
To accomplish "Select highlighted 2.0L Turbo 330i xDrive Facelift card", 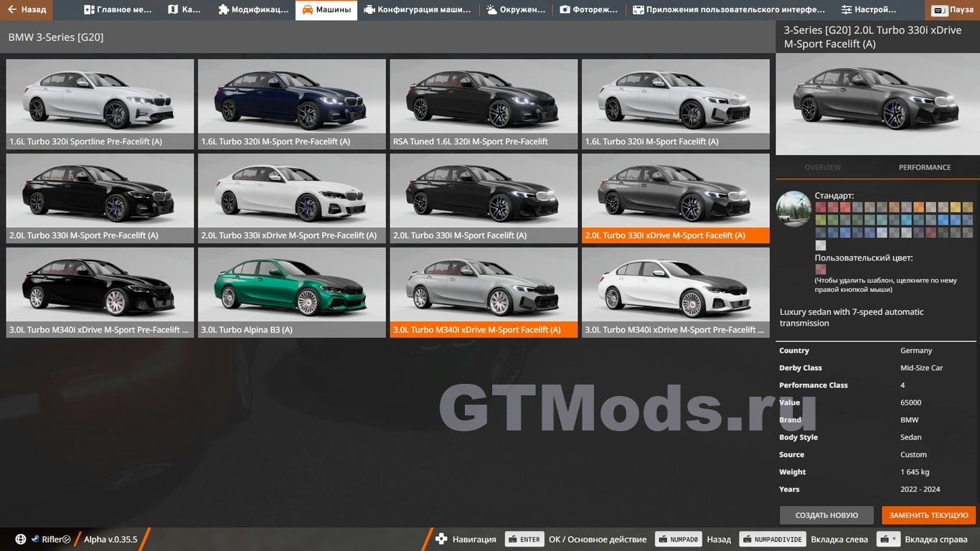I will pyautogui.click(x=676, y=198).
